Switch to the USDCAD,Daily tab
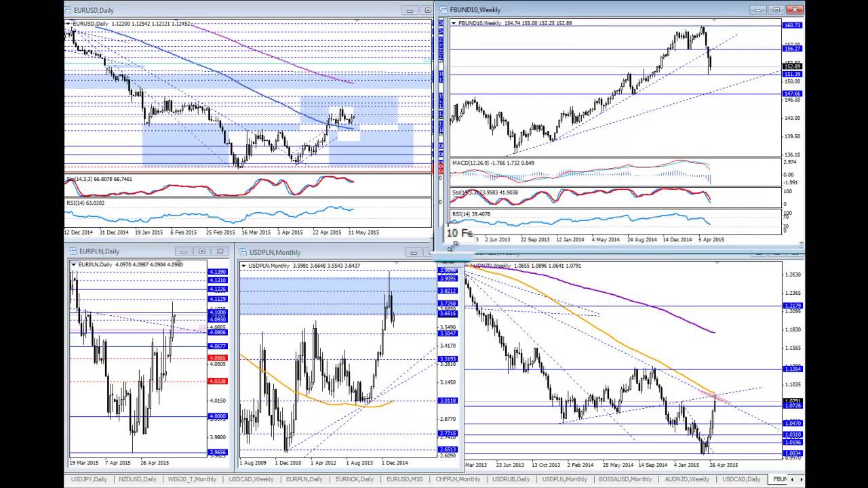868x488 pixels. [741, 479]
